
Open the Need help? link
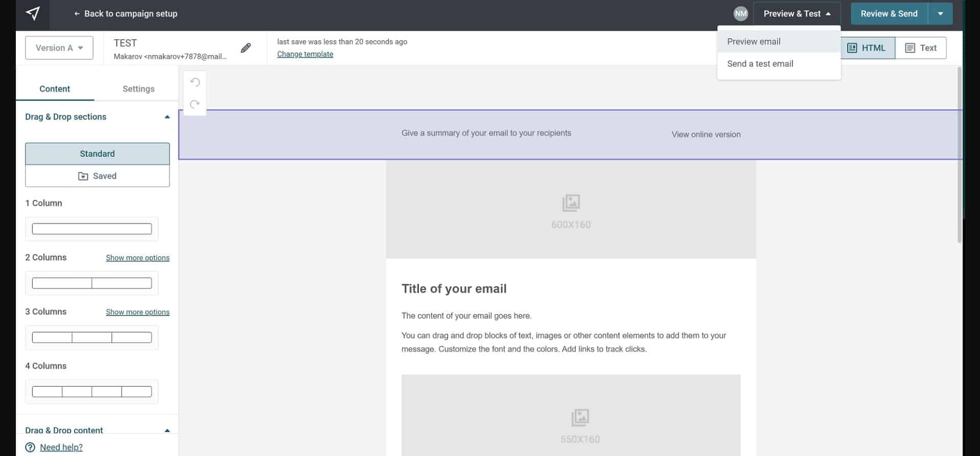pyautogui.click(x=61, y=447)
